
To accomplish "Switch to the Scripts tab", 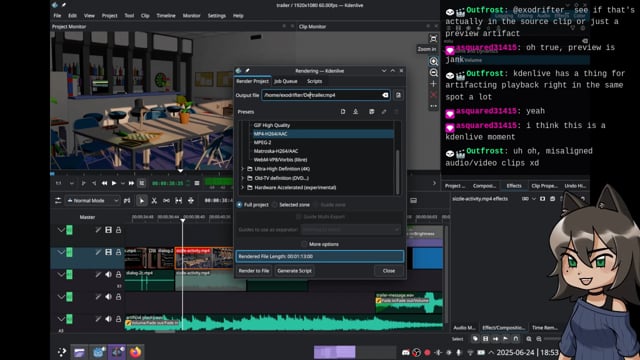I will 314,81.
